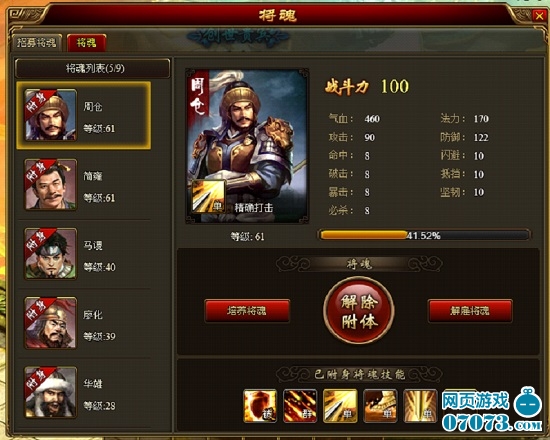Click third attached skill icon with blade
Screen dimensions: 550x440
(x=340, y=405)
